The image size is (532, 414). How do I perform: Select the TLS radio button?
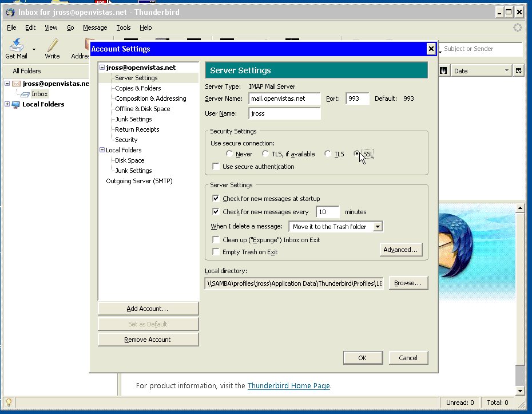pos(327,154)
